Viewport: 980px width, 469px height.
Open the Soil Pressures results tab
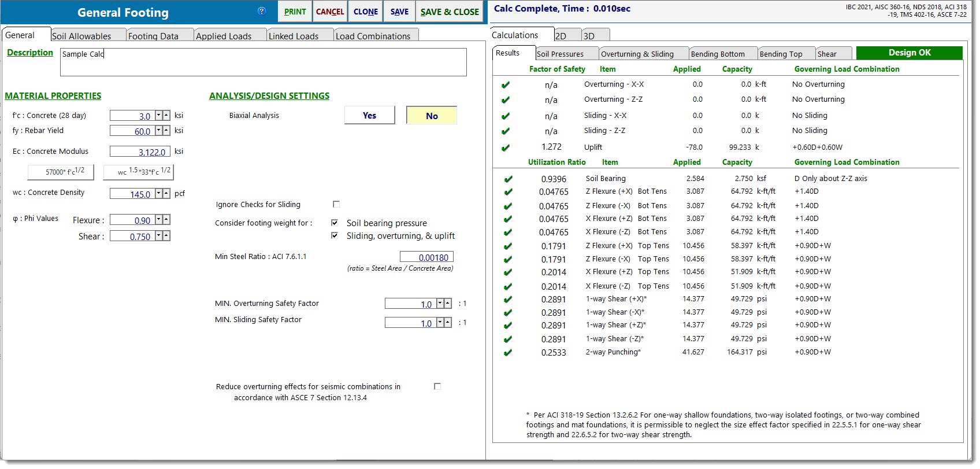(x=567, y=54)
